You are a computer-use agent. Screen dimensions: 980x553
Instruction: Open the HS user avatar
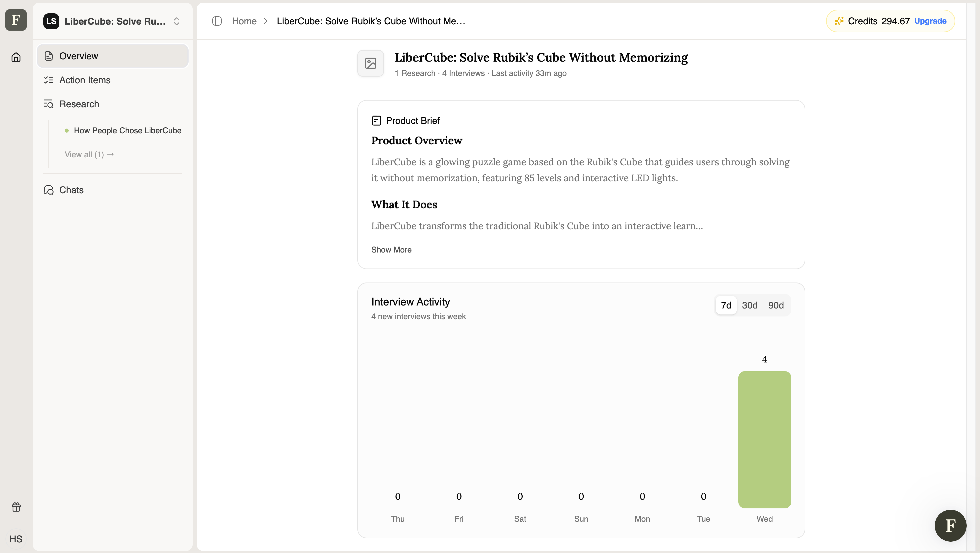coord(16,539)
